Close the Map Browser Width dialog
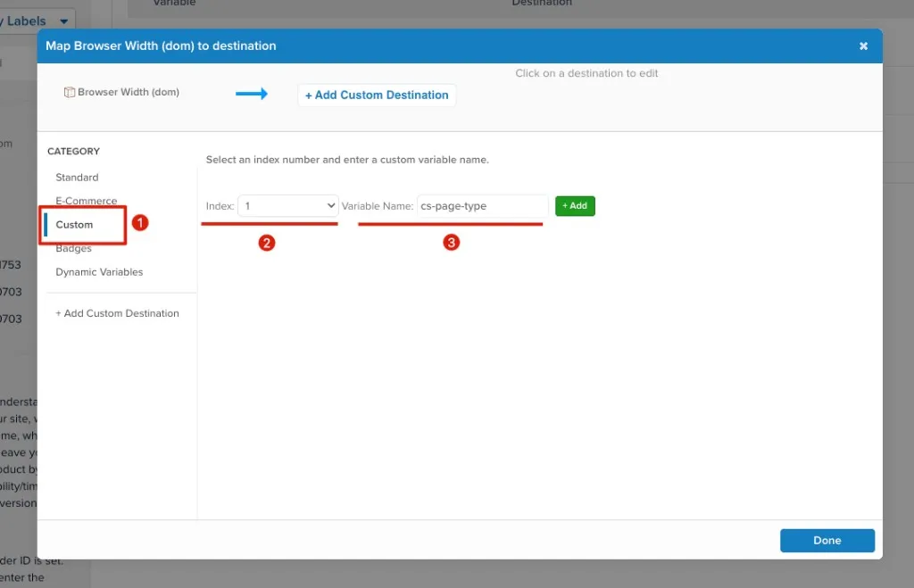This screenshot has width=914, height=588. click(863, 46)
